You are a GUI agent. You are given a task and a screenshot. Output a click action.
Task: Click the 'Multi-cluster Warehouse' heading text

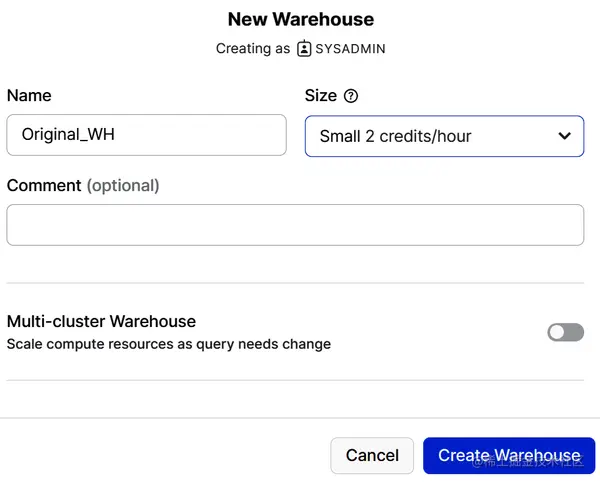point(101,321)
